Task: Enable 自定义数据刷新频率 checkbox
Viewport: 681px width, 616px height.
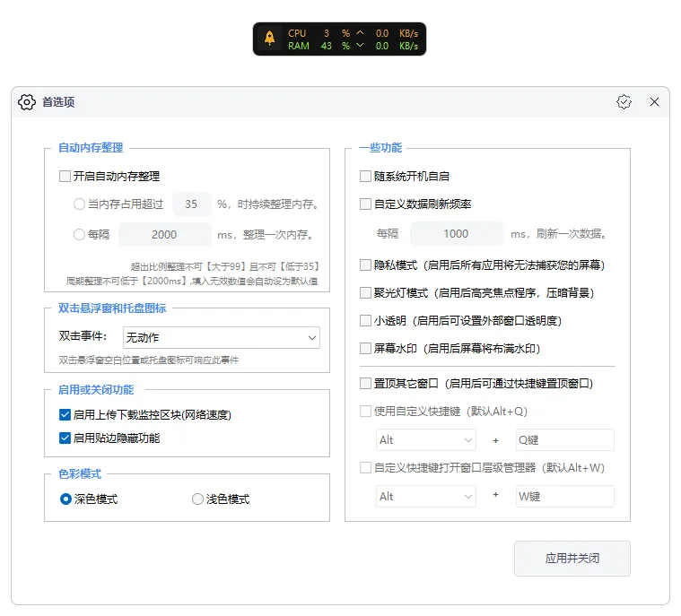Action: tap(366, 204)
